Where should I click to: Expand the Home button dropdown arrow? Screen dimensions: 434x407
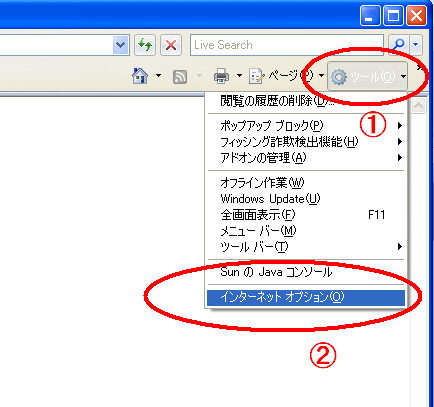pyautogui.click(x=159, y=76)
